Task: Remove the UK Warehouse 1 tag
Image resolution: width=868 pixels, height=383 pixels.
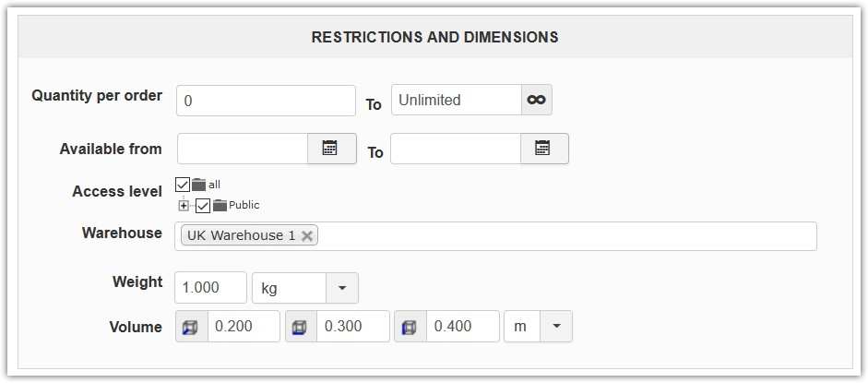Action: [x=307, y=235]
